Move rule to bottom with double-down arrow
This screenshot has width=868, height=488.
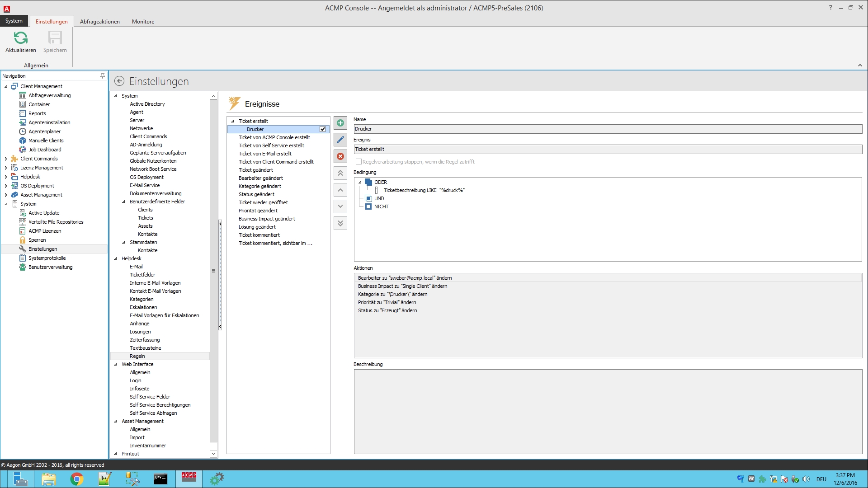click(340, 223)
